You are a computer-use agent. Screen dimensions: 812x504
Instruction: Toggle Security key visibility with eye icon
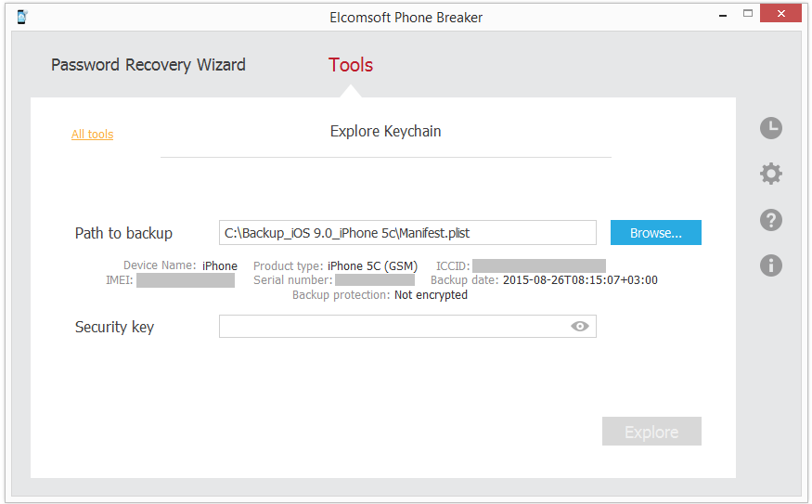point(580,326)
